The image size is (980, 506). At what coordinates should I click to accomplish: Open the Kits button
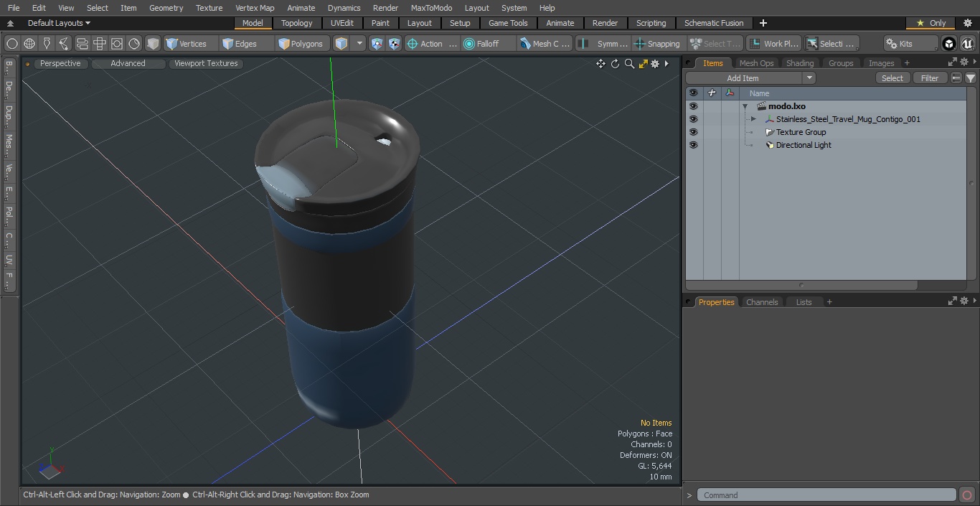pos(910,44)
